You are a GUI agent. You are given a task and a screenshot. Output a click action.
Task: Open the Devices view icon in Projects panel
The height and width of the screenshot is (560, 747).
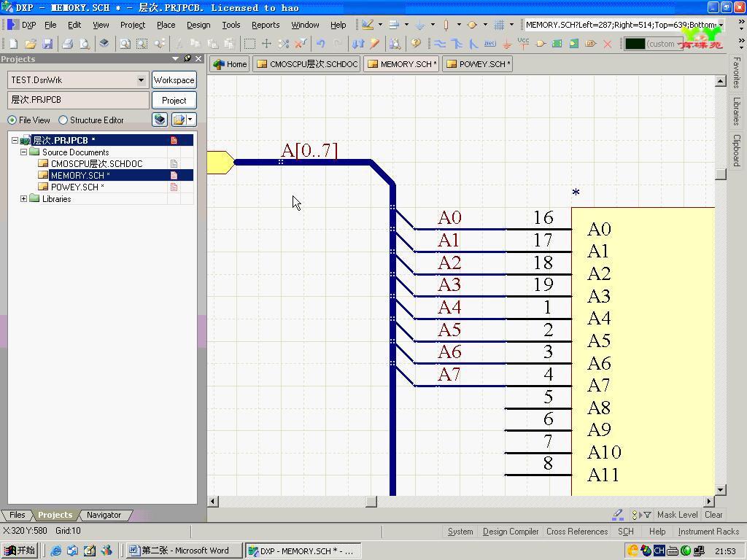pos(160,120)
